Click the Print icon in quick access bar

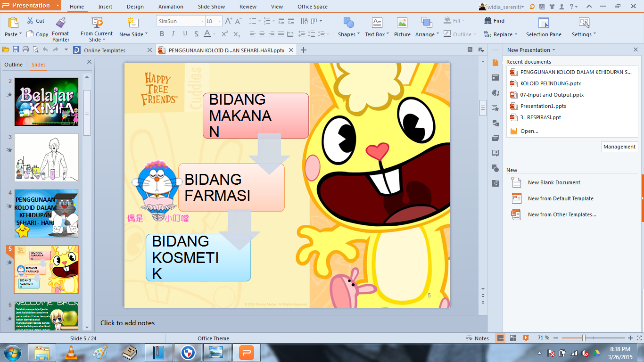(25, 49)
